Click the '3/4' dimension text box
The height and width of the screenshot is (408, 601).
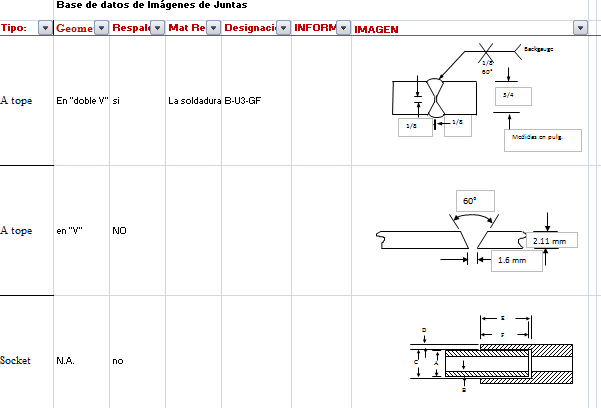coord(512,95)
